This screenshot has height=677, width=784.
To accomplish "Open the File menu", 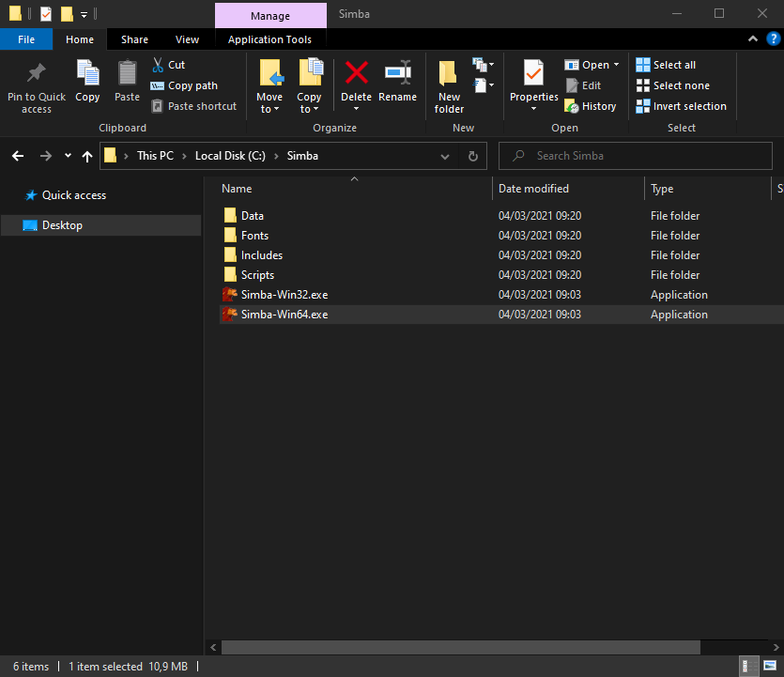I will pyautogui.click(x=26, y=39).
